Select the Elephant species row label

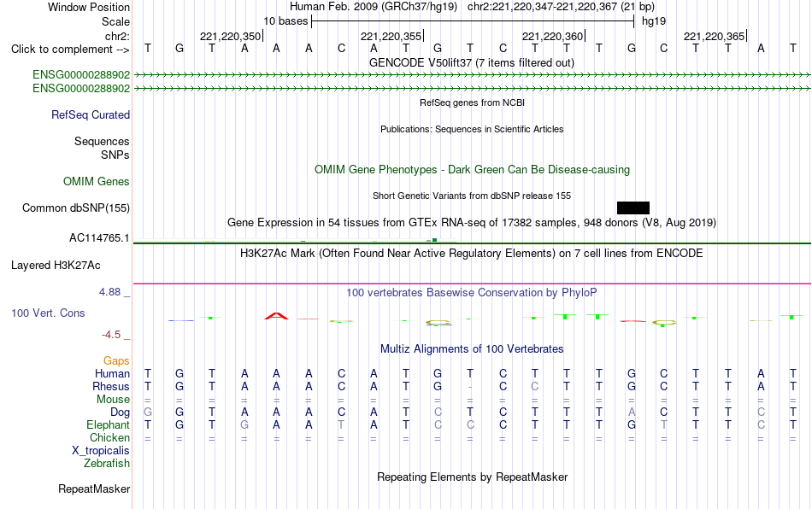(109, 424)
